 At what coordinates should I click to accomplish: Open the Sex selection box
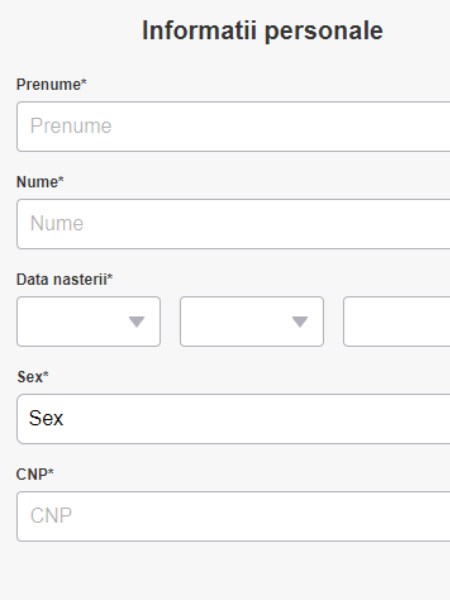[233, 419]
